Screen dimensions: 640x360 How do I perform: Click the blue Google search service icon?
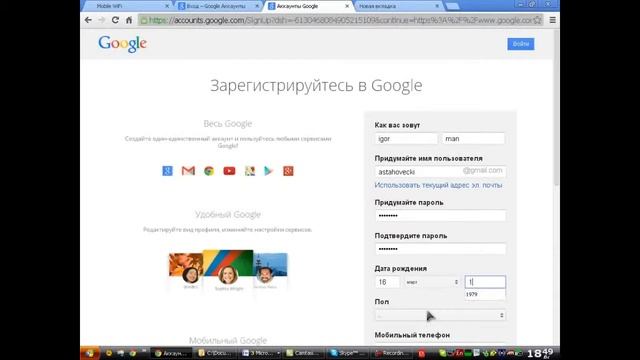click(167, 171)
